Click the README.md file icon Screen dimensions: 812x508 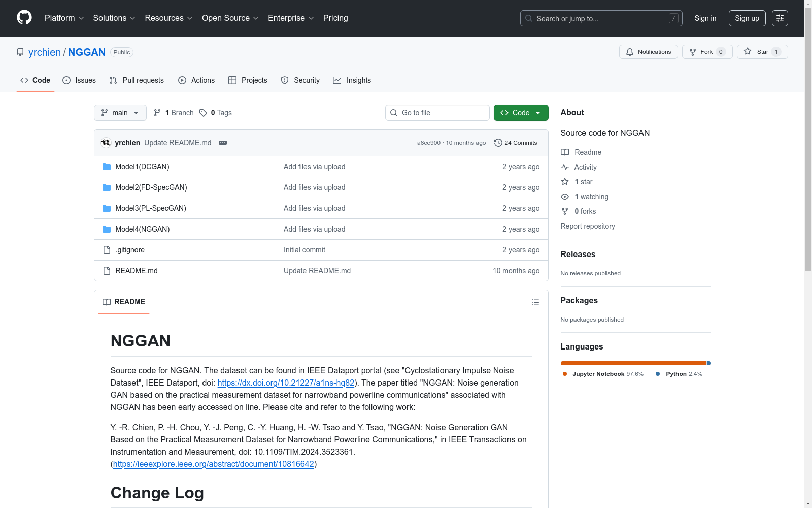[107, 271]
